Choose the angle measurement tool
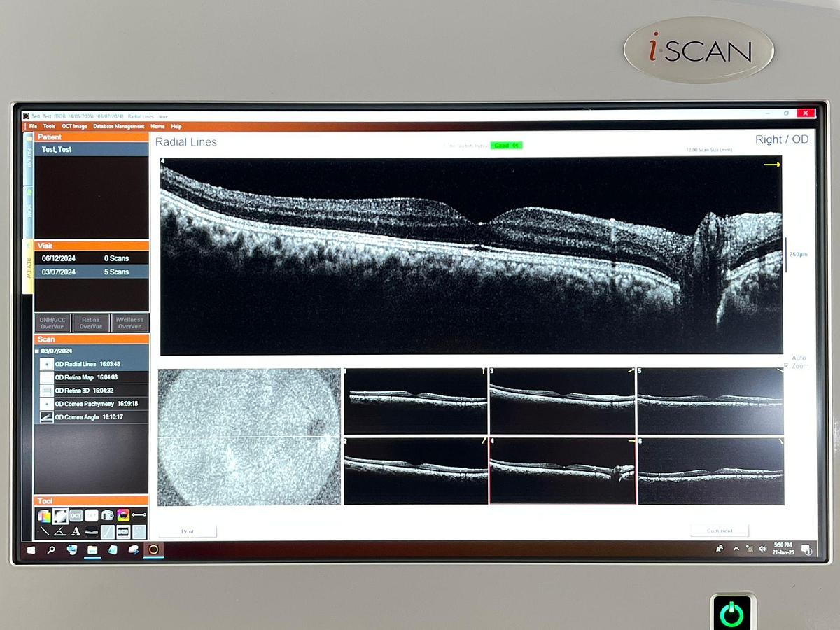This screenshot has width=840, height=630. pos(60,532)
